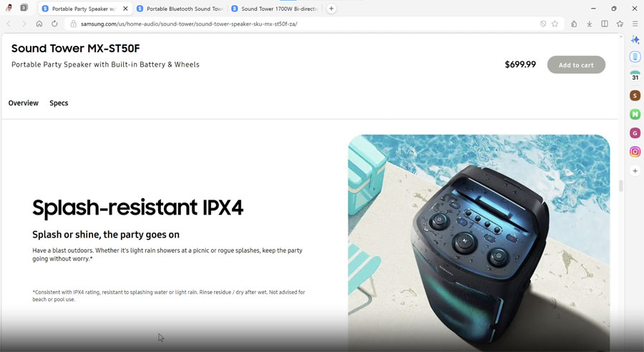Click the poolside speaker product image
Viewport: 644px width, 352px height.
tap(479, 243)
